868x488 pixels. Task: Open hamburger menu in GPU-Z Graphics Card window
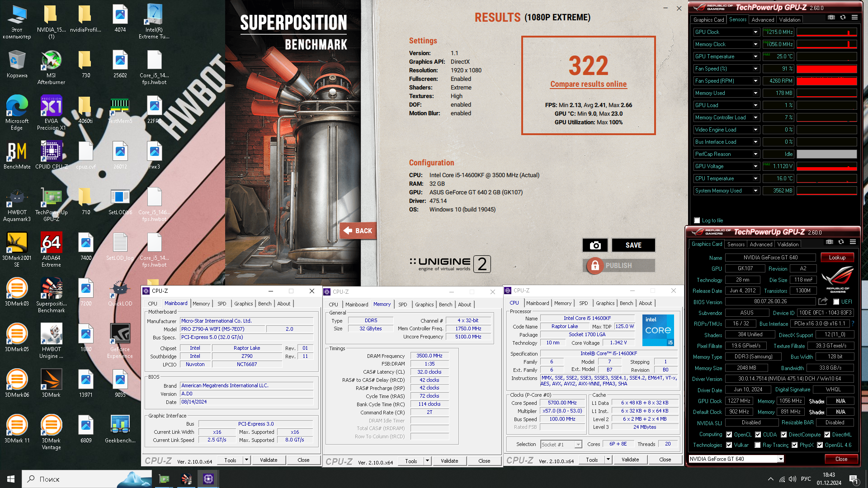point(853,242)
